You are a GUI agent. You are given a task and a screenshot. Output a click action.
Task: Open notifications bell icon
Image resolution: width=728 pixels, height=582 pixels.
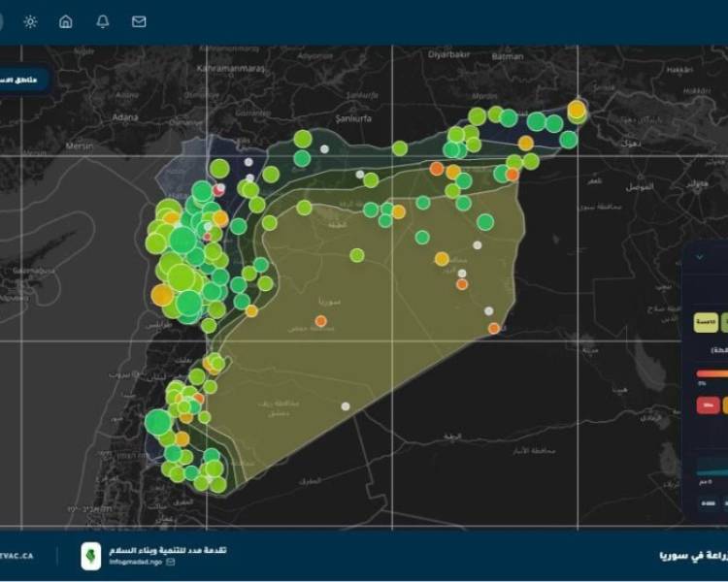103,21
